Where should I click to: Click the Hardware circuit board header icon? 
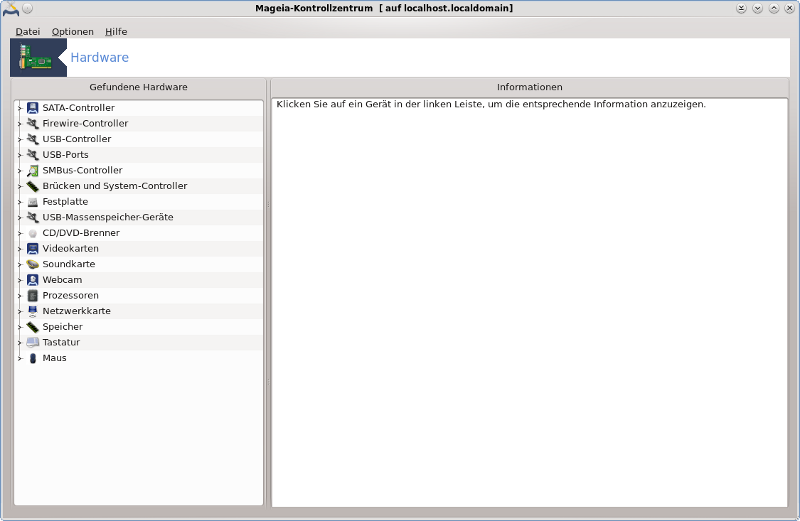(36, 57)
